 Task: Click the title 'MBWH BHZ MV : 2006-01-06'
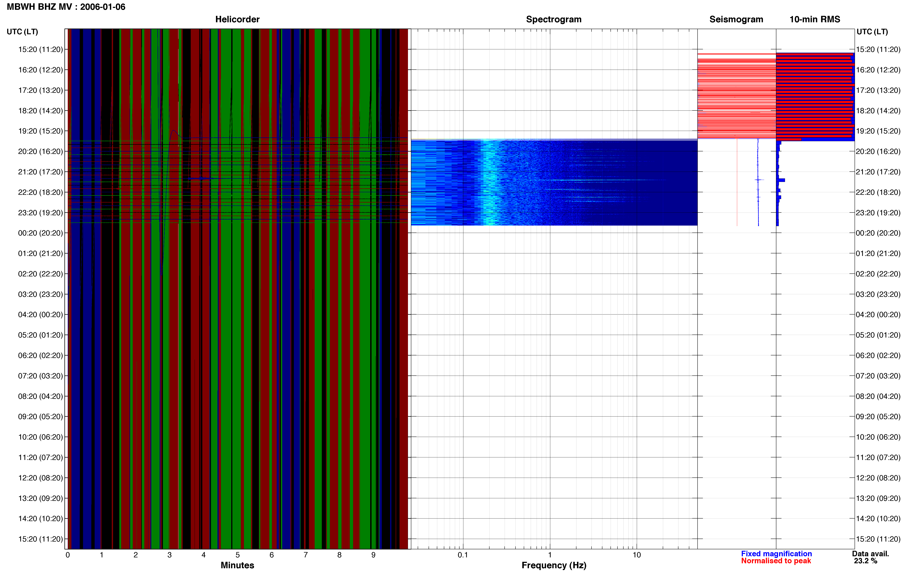(66, 7)
